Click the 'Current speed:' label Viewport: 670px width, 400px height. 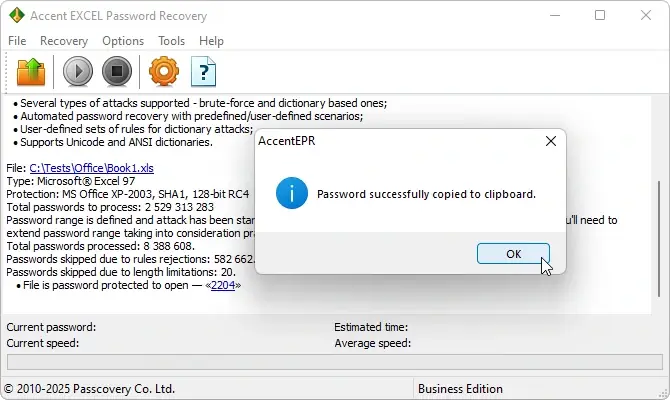[43, 343]
